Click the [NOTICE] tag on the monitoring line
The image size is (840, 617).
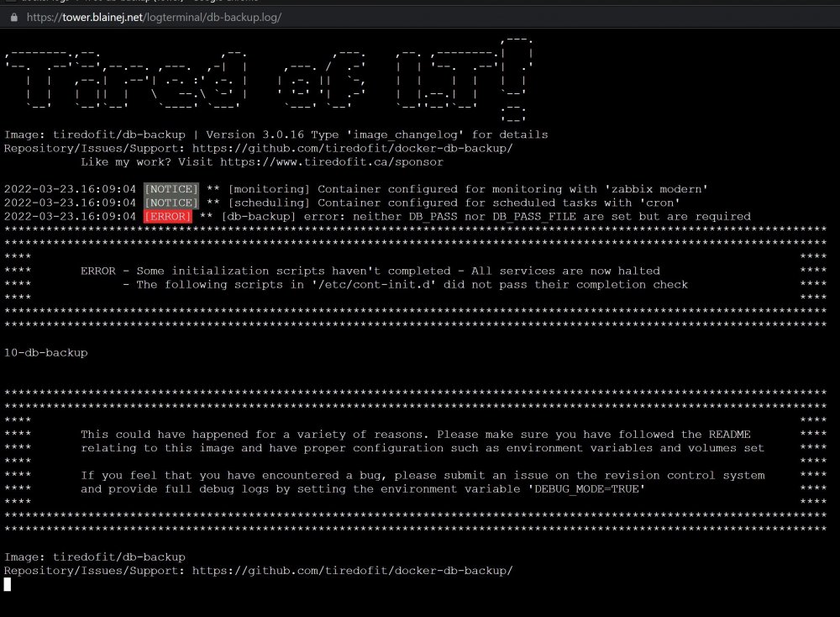(x=171, y=189)
